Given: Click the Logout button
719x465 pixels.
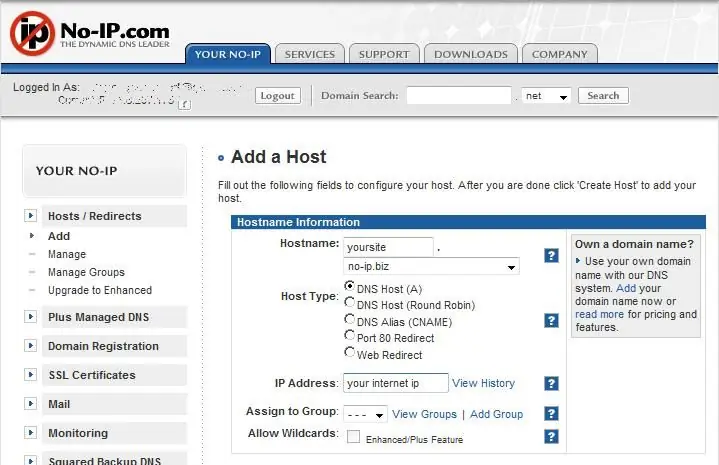Looking at the screenshot, I should click(x=278, y=96).
